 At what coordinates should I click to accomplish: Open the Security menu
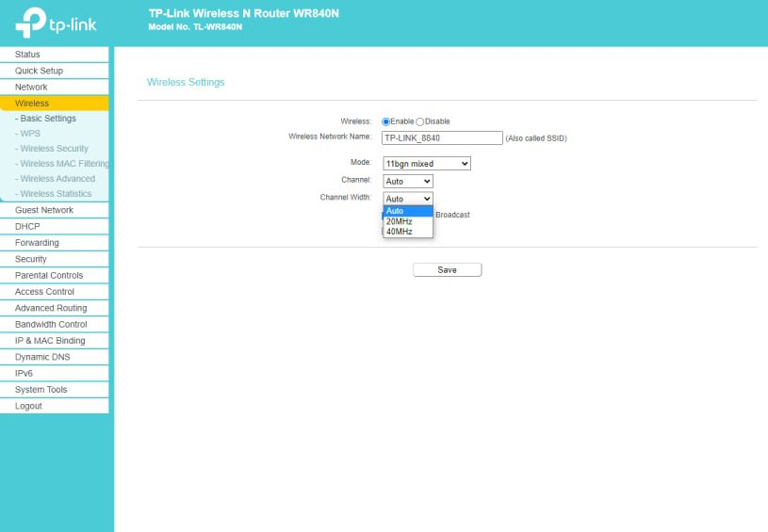click(x=55, y=259)
